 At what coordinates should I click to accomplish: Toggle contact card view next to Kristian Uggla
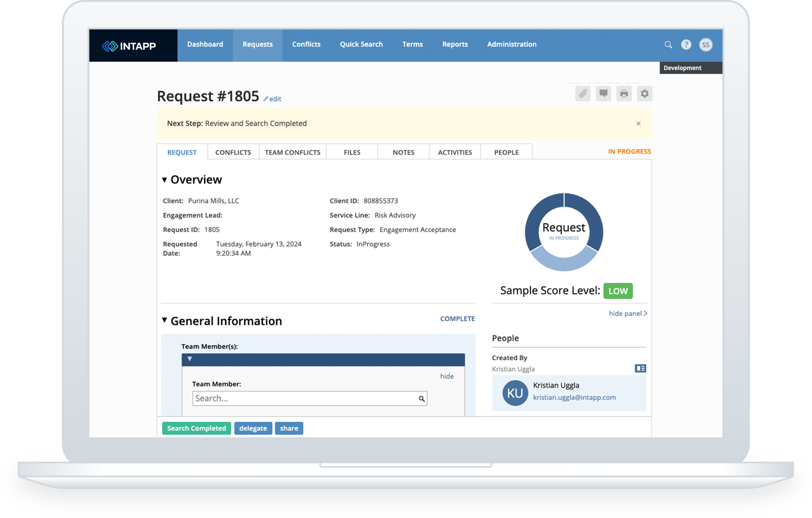[640, 368]
